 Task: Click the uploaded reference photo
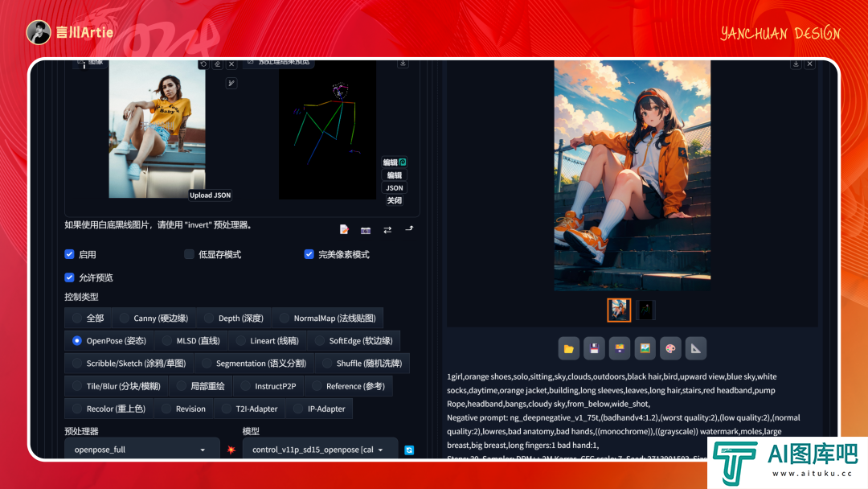[158, 129]
